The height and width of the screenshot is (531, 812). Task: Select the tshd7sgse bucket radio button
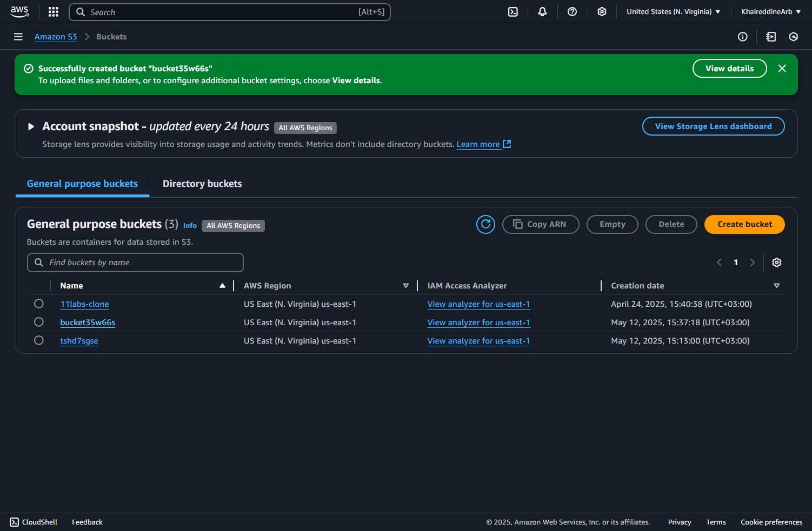tap(39, 340)
